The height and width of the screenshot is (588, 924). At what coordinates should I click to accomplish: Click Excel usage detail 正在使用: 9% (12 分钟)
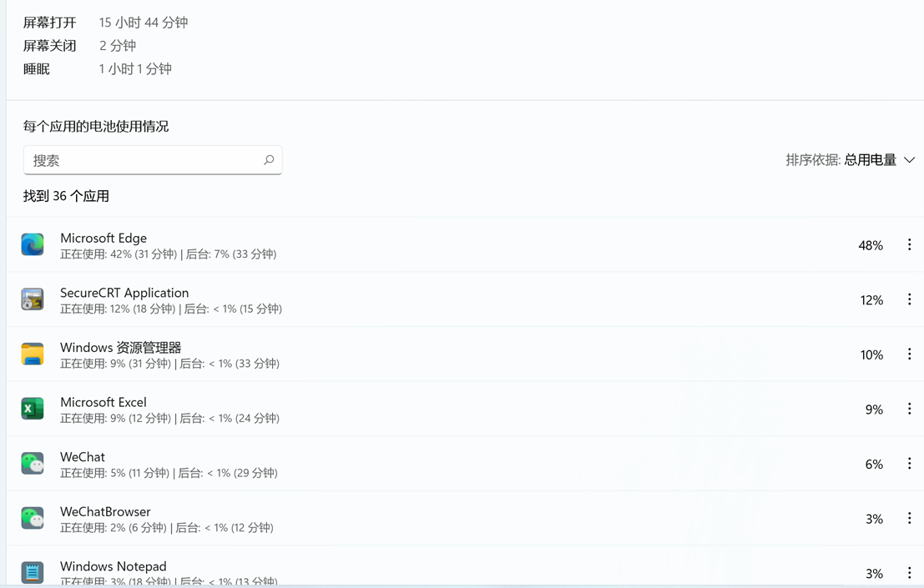click(x=115, y=419)
